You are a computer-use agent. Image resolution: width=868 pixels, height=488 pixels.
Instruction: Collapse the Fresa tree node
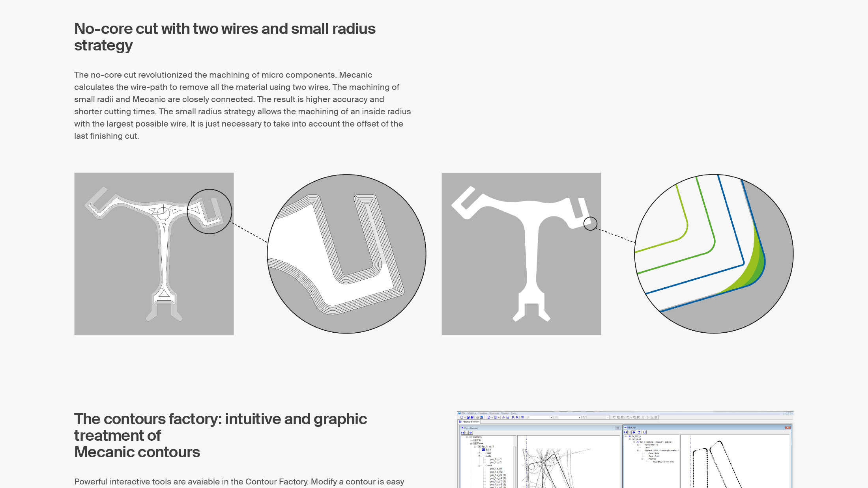[471, 443]
